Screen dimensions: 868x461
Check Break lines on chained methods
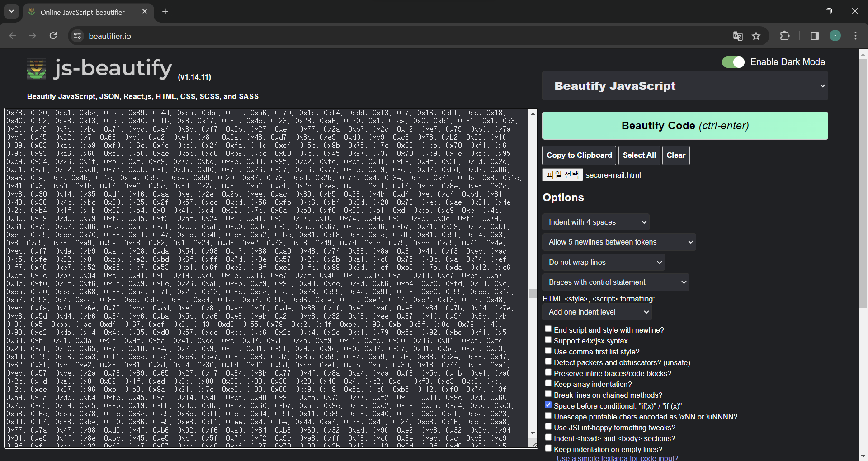(x=548, y=394)
